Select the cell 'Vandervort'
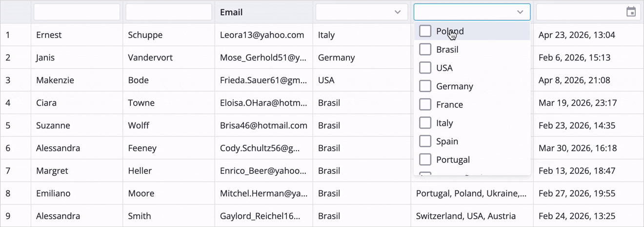This screenshot has width=644, height=227. pyautogui.click(x=169, y=57)
